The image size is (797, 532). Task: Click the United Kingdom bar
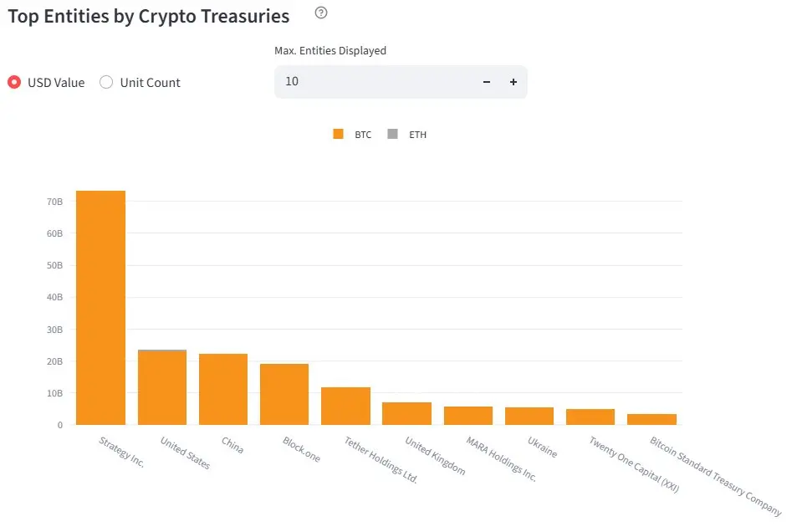[x=406, y=413]
